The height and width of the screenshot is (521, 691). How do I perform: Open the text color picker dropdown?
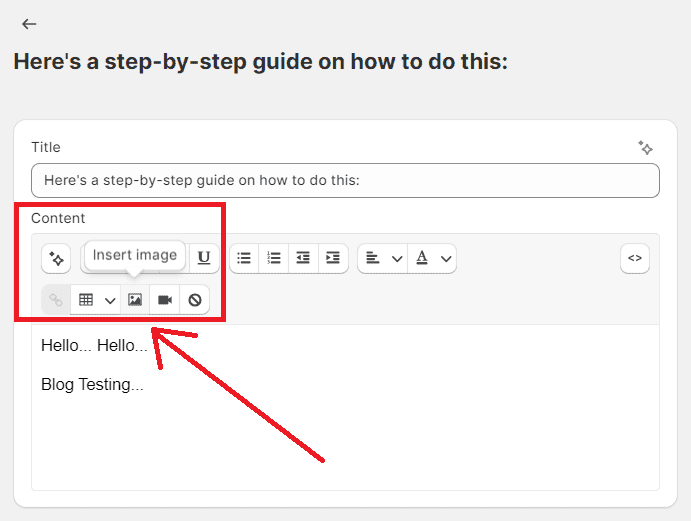tap(434, 258)
